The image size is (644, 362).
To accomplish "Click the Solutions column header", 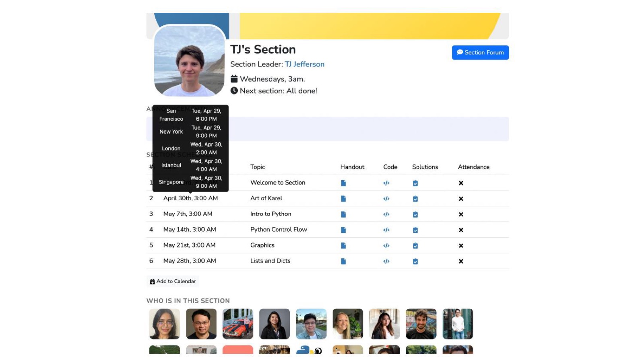I will point(425,167).
